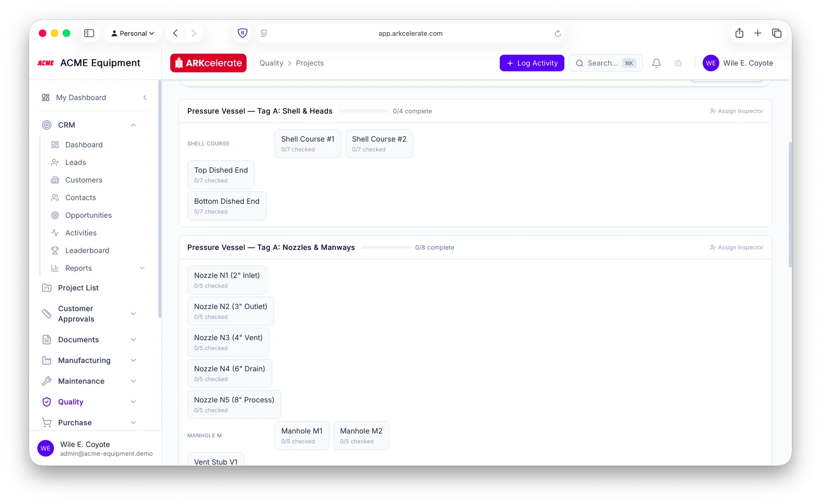
Task: Click the Safari address bar URL
Action: tap(410, 33)
